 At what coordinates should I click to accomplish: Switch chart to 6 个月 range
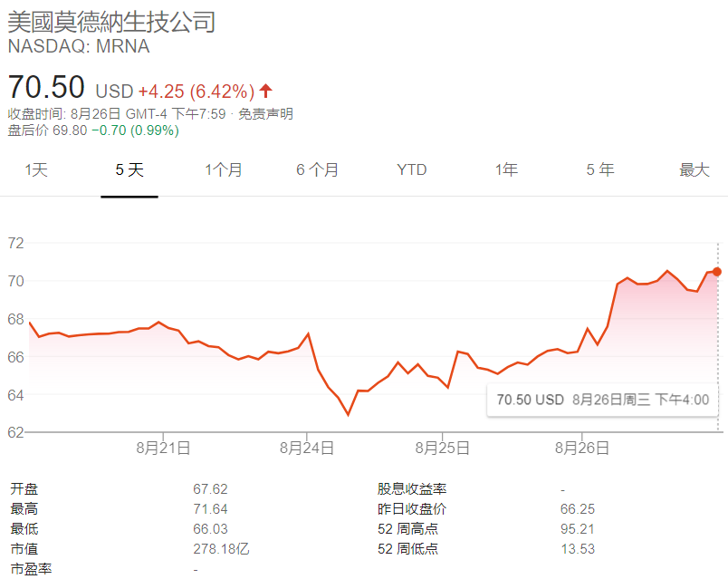pos(318,169)
